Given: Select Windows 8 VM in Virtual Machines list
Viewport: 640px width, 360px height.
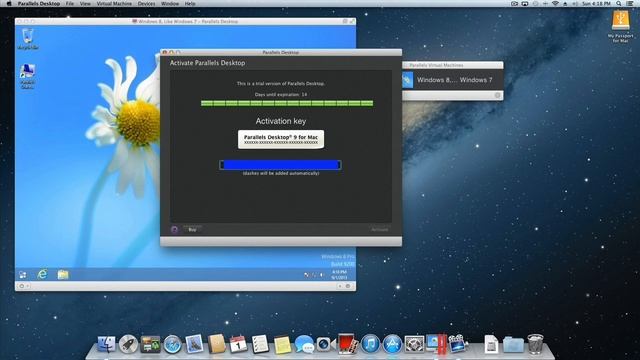Looking at the screenshot, I should coord(453,80).
